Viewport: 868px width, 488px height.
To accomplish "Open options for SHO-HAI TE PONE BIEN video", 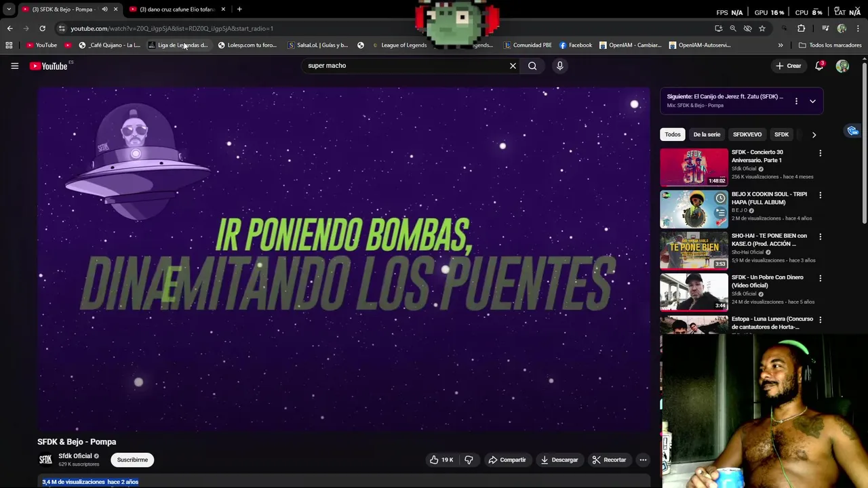I will [x=820, y=237].
